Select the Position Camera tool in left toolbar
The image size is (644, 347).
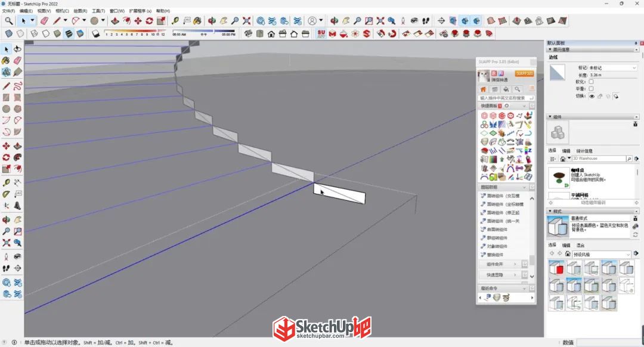coord(6,256)
